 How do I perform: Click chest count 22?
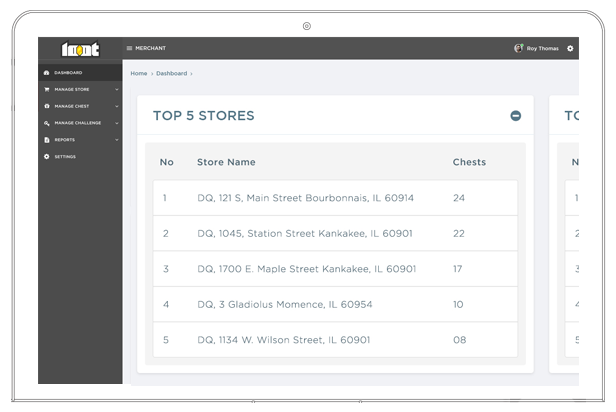[x=459, y=234]
